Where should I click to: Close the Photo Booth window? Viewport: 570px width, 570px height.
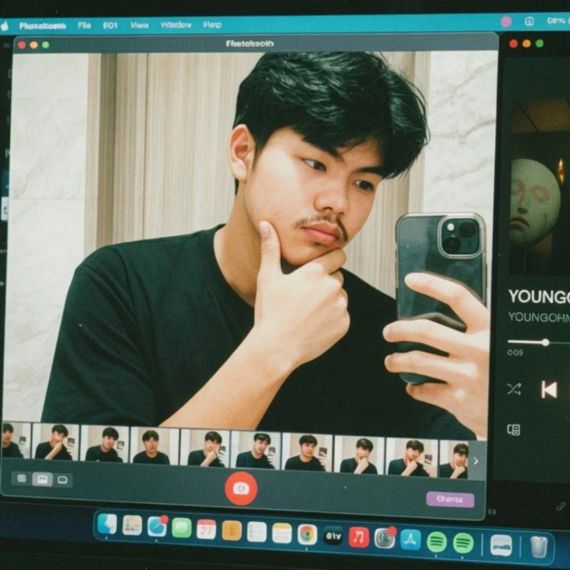pos(22,45)
